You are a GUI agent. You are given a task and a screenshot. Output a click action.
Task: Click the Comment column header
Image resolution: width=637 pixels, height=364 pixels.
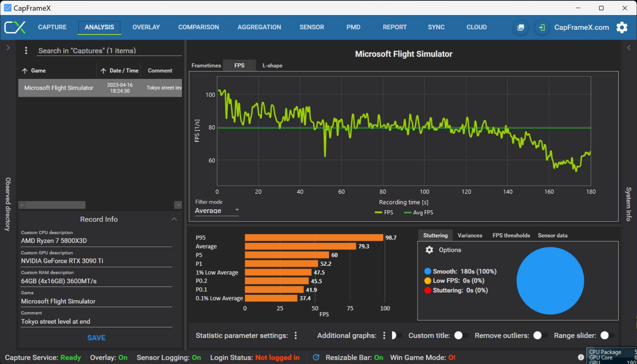(x=160, y=71)
